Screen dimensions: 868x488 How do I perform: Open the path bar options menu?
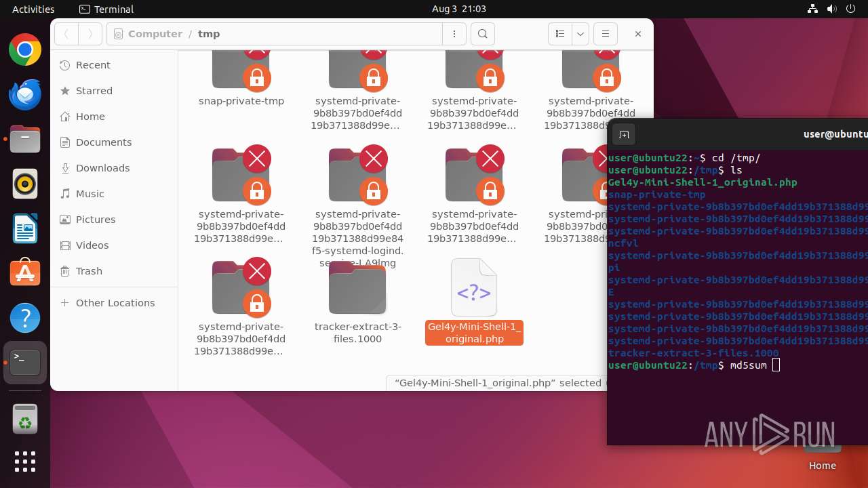pos(454,34)
